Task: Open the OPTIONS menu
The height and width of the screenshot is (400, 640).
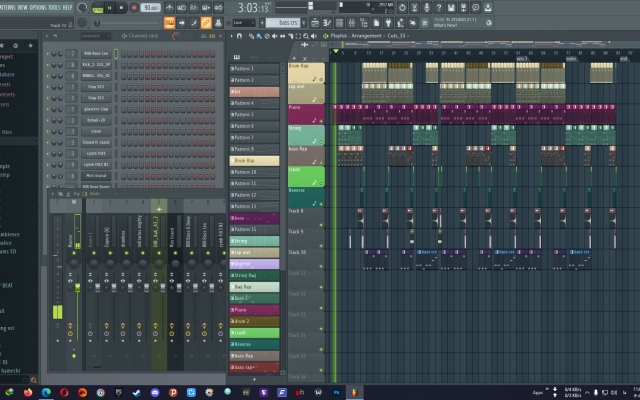Action: tap(38, 7)
